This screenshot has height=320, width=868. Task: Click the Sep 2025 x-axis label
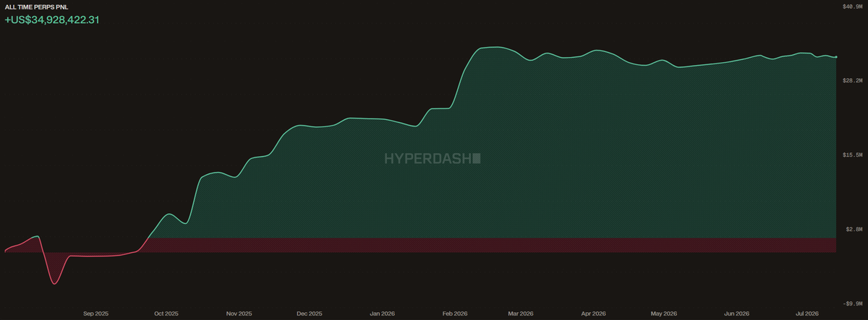[95, 313]
